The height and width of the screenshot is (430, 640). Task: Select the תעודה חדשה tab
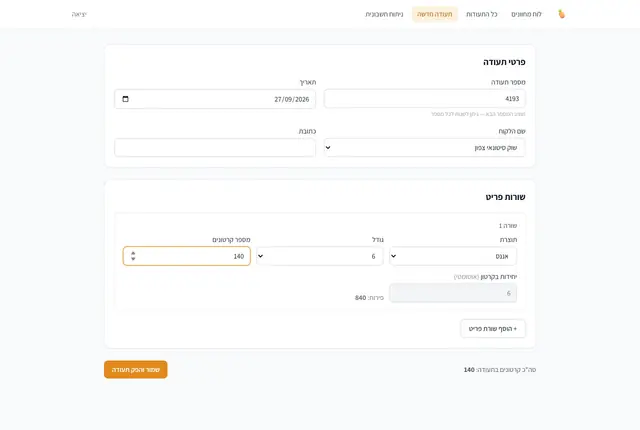435,14
